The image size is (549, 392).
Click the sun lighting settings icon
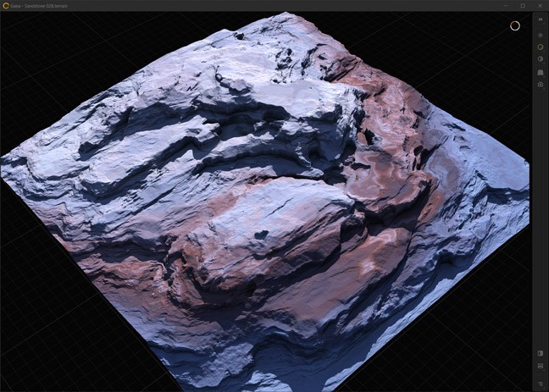click(541, 35)
